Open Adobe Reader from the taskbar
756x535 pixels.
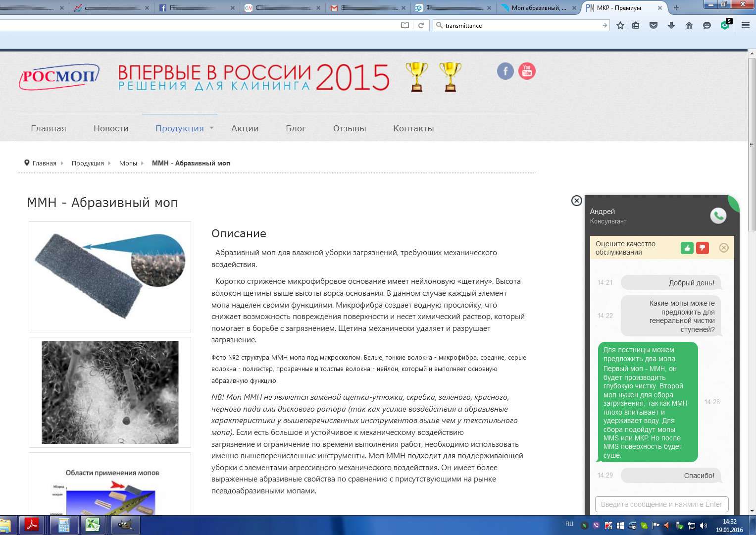(32, 525)
